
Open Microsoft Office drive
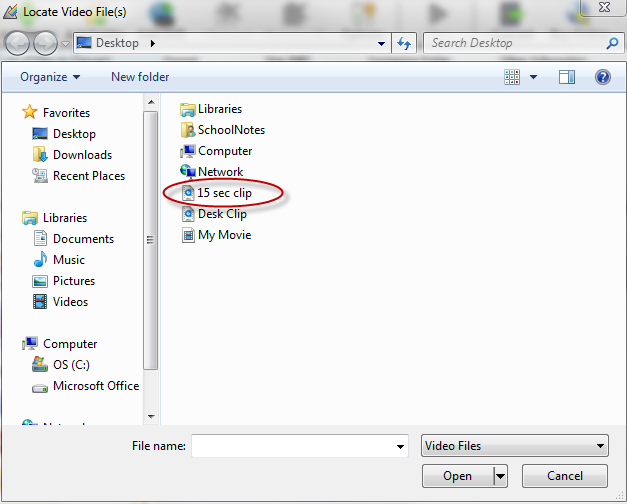pos(96,386)
